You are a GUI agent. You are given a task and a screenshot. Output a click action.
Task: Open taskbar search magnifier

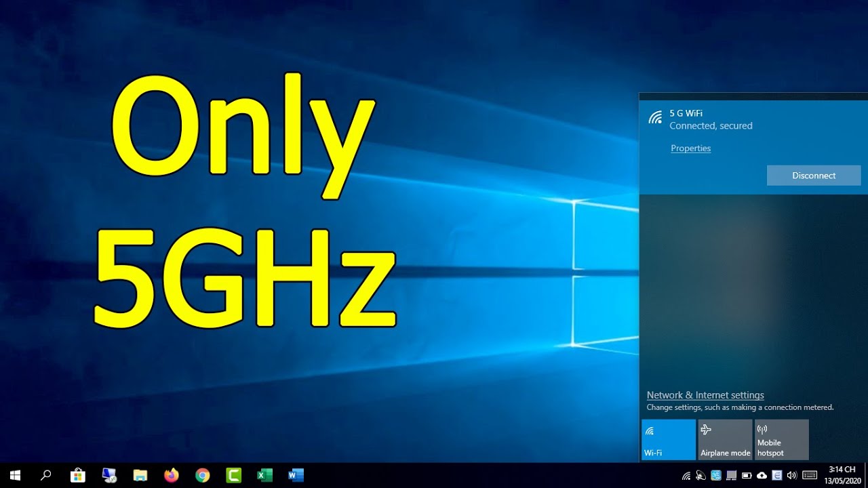pyautogui.click(x=46, y=475)
